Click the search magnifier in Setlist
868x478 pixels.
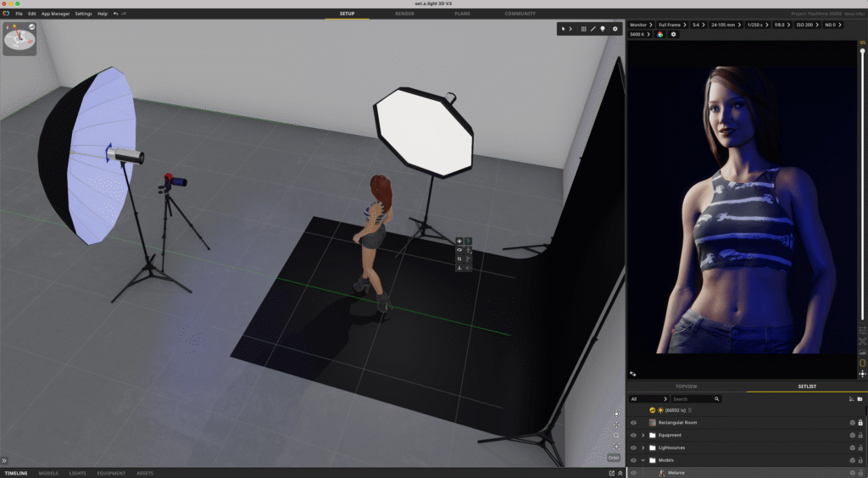(716, 398)
